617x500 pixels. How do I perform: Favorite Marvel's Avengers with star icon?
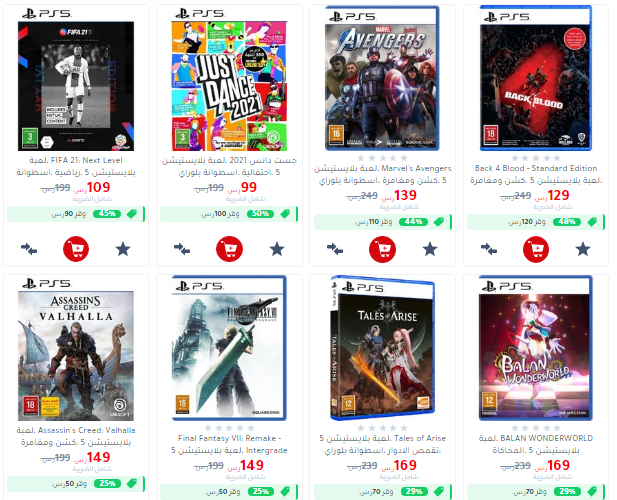tap(430, 249)
